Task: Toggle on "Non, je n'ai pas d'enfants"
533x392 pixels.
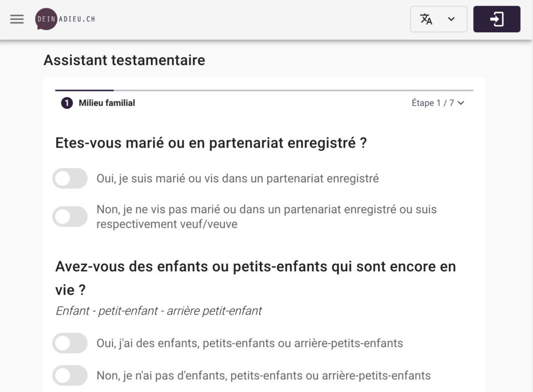Action: tap(70, 375)
